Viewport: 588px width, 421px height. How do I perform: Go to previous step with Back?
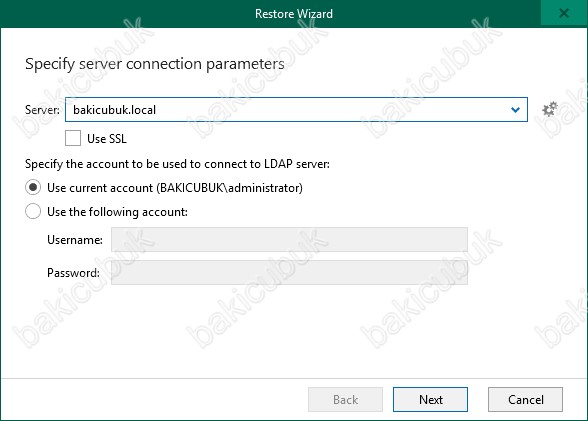pyautogui.click(x=345, y=399)
